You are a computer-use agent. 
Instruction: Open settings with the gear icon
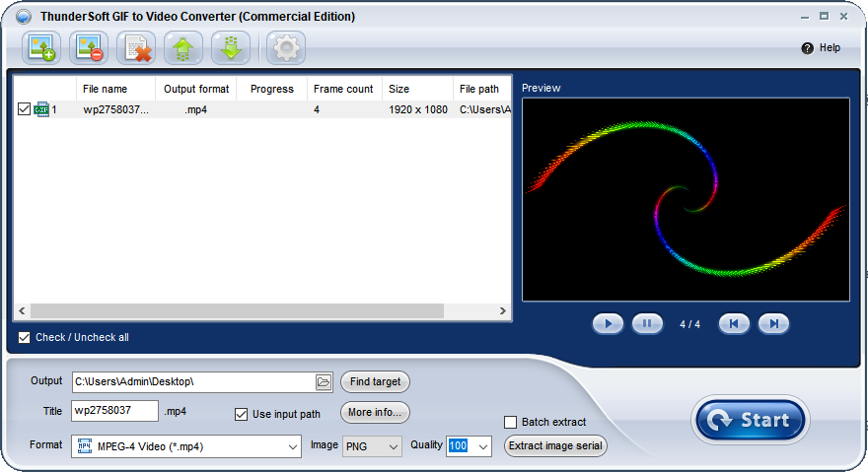286,47
